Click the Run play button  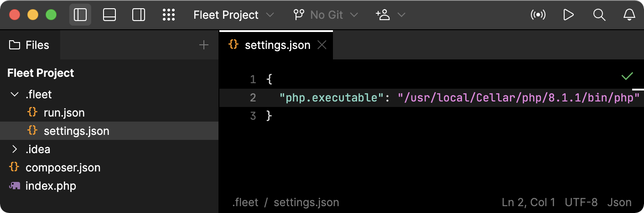[568, 15]
